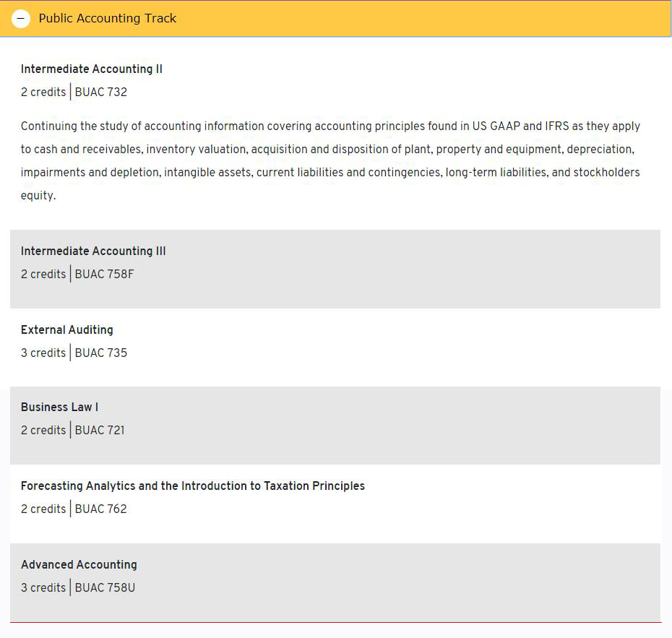Click "3 credits" under Advanced Accounting
The height and width of the screenshot is (638, 672).
point(43,588)
